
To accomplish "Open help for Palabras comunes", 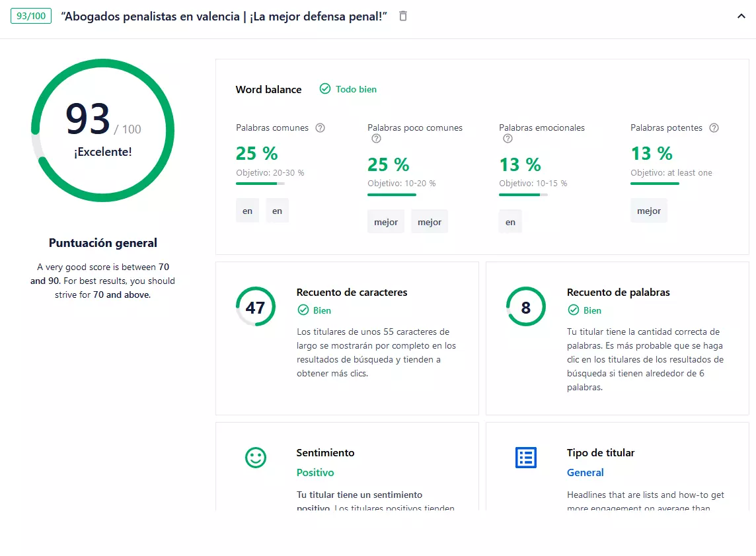I will point(320,127).
